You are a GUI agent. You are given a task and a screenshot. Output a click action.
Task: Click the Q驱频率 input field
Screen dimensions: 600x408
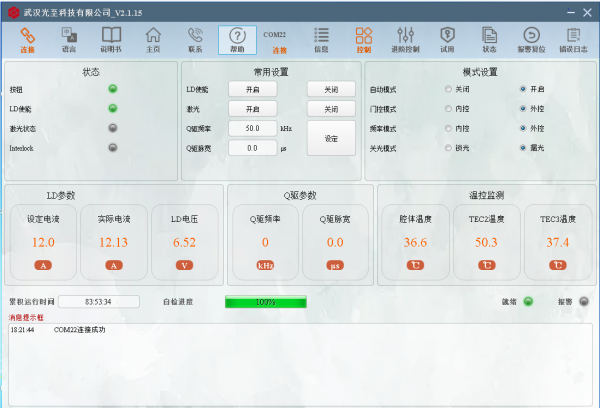pyautogui.click(x=252, y=128)
